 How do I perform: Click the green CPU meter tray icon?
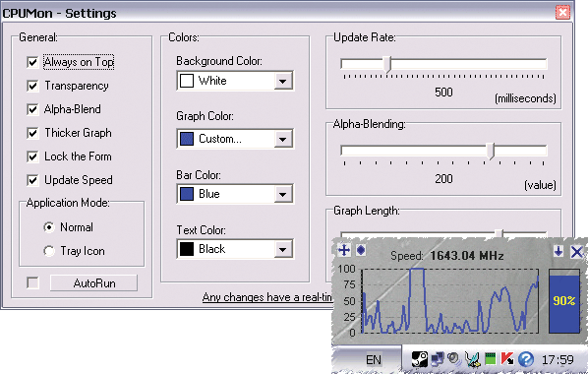click(x=490, y=359)
